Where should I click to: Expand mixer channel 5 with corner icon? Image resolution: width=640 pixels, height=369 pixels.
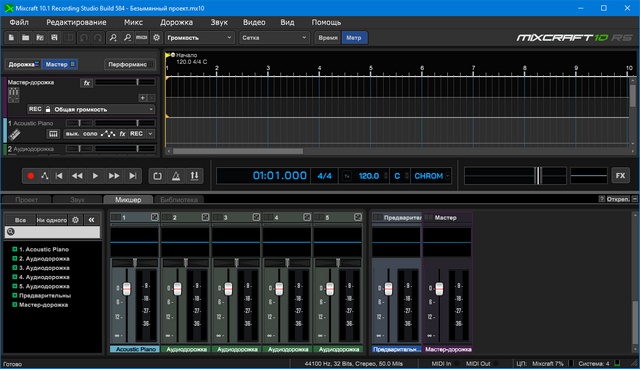[358, 217]
